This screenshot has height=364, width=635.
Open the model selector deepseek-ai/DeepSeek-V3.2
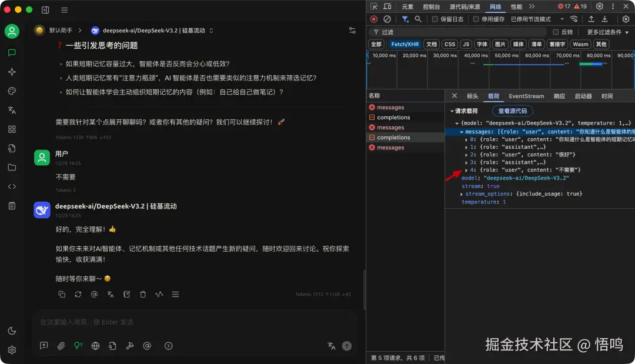(152, 31)
